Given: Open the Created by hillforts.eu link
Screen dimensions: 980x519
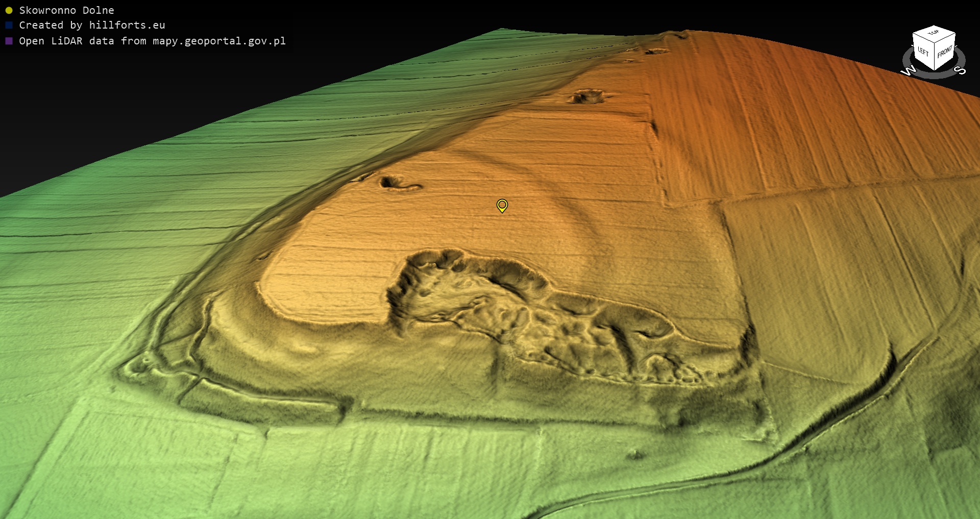Looking at the screenshot, I should [92, 25].
